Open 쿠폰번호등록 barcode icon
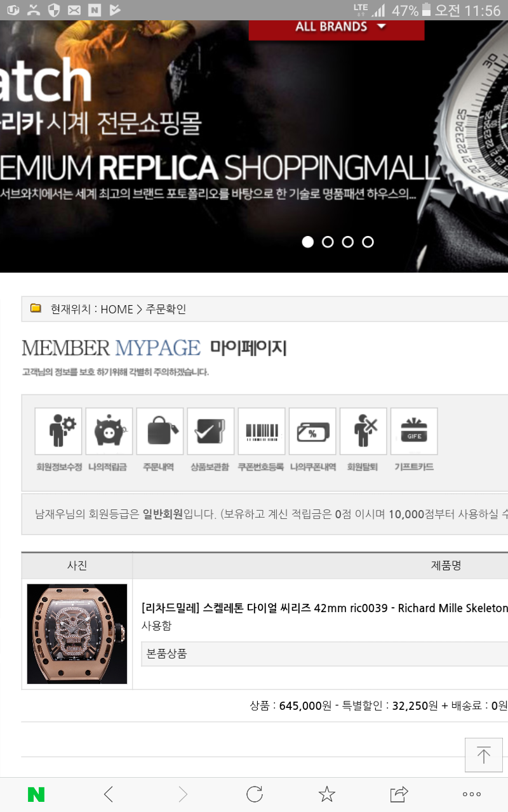 tap(262, 431)
